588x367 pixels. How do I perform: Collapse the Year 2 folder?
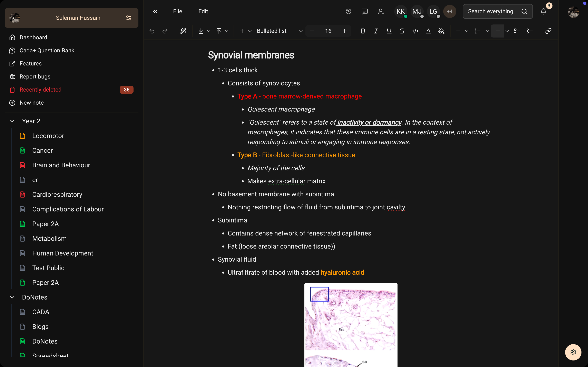click(12, 121)
